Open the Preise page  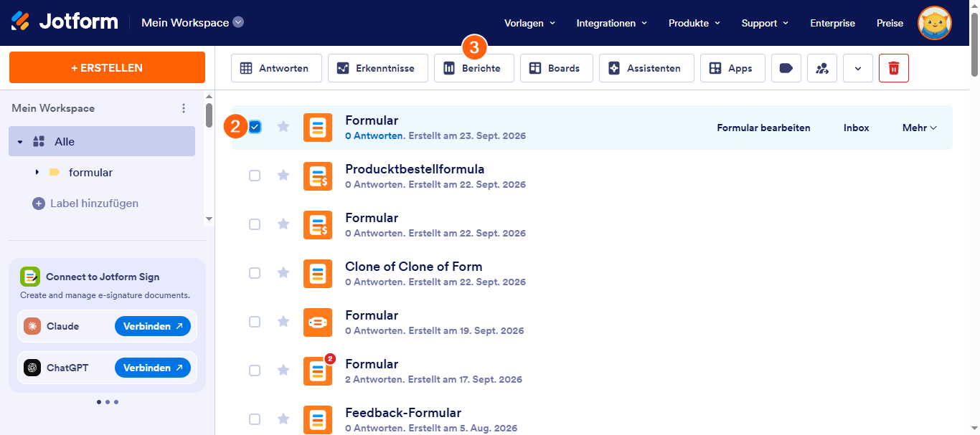click(x=890, y=23)
